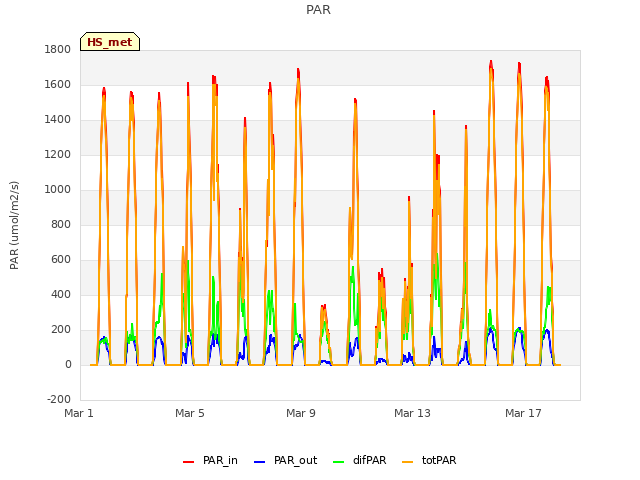Click the Mar 13 x-axis tick label
This screenshot has height=480, width=640.
(412, 413)
